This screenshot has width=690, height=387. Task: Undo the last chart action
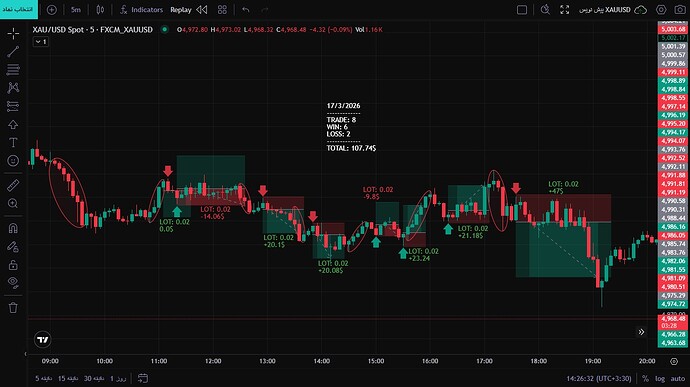click(x=246, y=10)
